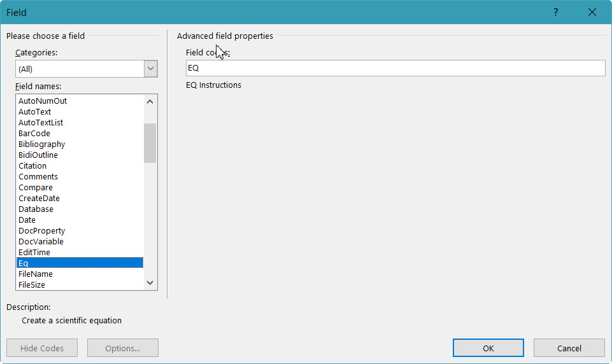The width and height of the screenshot is (612, 364).
Task: Click the Help question mark icon
Action: point(555,12)
